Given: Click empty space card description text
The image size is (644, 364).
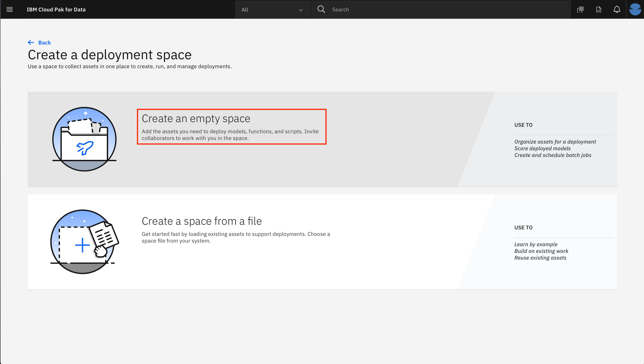Looking at the screenshot, I should (x=230, y=135).
